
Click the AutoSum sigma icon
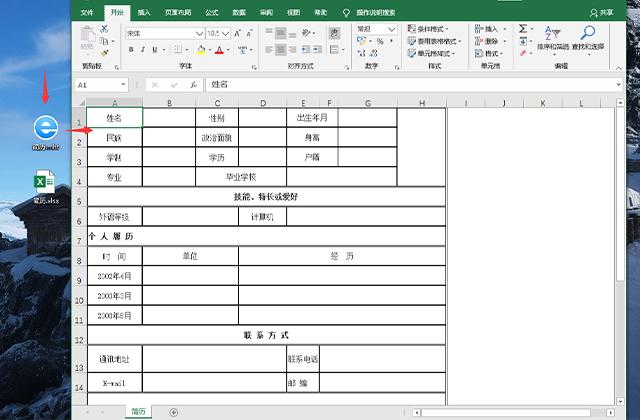[x=523, y=29]
